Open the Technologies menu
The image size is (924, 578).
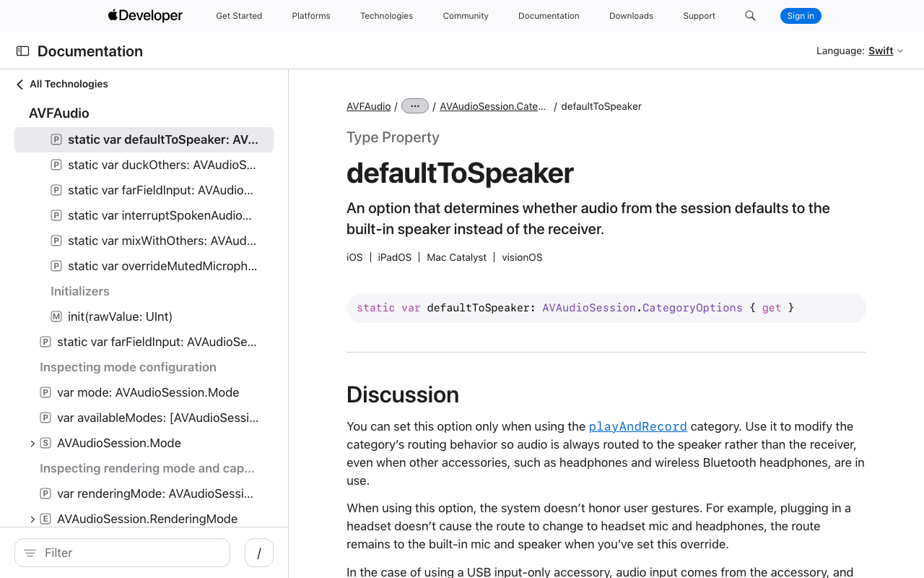click(x=386, y=15)
